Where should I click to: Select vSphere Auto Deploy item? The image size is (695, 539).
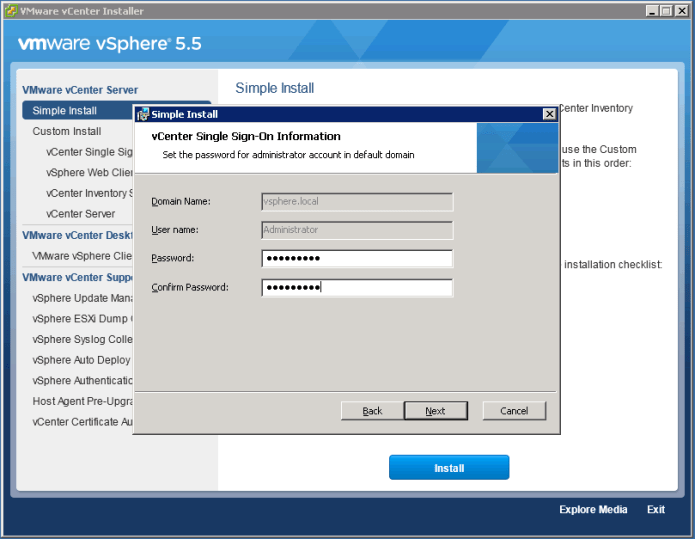pos(81,360)
